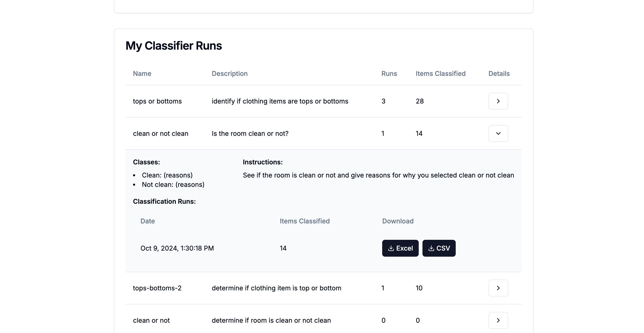Click the Name column header

[142, 74]
